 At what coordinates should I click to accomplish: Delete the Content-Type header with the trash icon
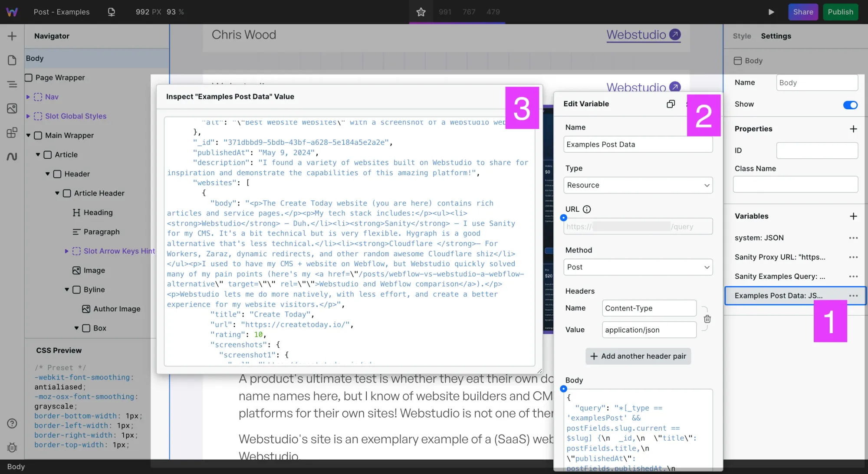point(707,319)
